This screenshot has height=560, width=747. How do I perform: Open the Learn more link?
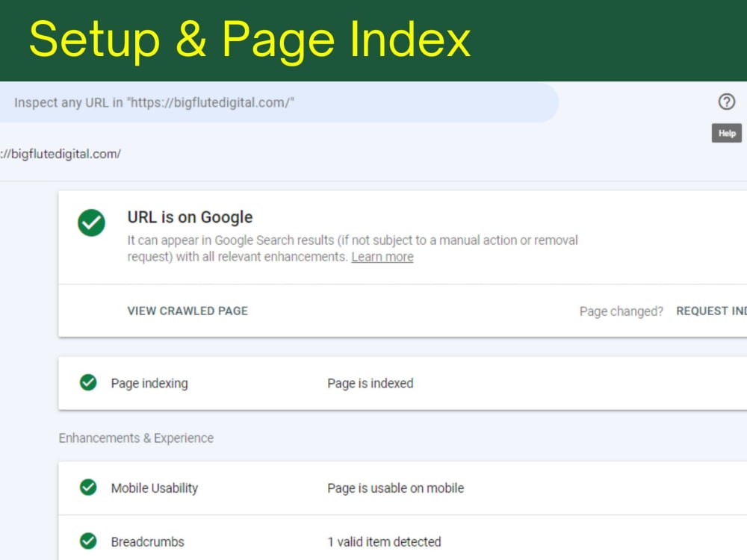coord(382,257)
